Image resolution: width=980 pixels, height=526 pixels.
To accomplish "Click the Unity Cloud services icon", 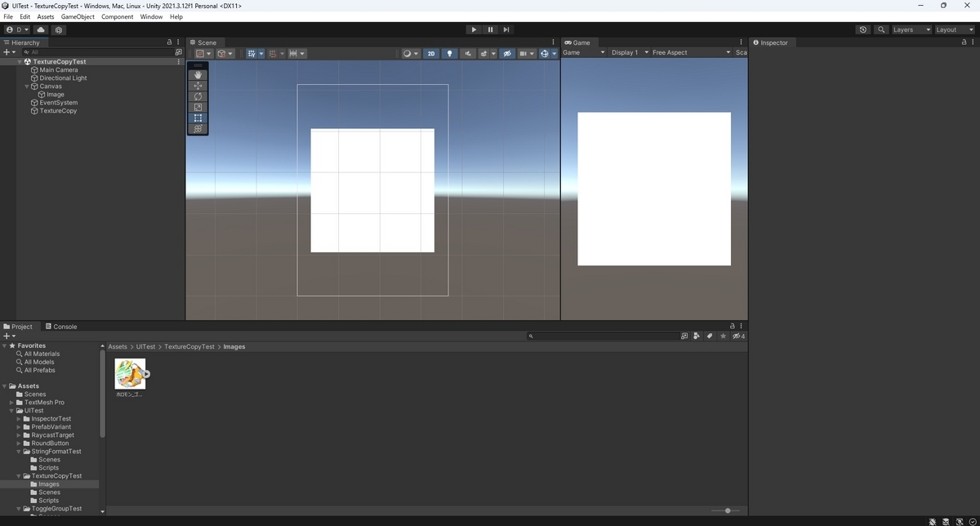I will pyautogui.click(x=40, y=29).
